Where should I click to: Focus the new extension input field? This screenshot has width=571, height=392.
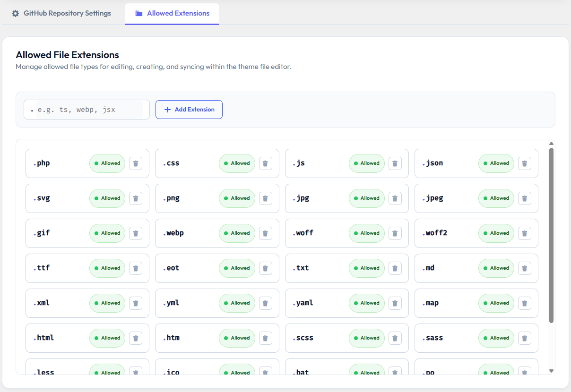pyautogui.click(x=87, y=110)
